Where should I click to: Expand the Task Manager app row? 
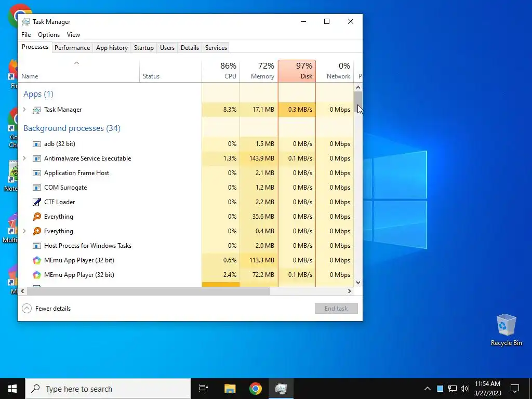point(24,109)
